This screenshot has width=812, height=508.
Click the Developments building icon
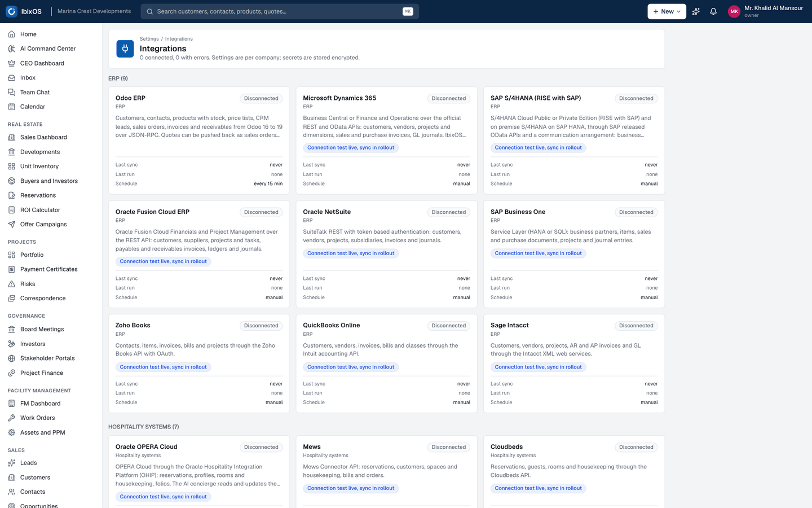click(11, 152)
